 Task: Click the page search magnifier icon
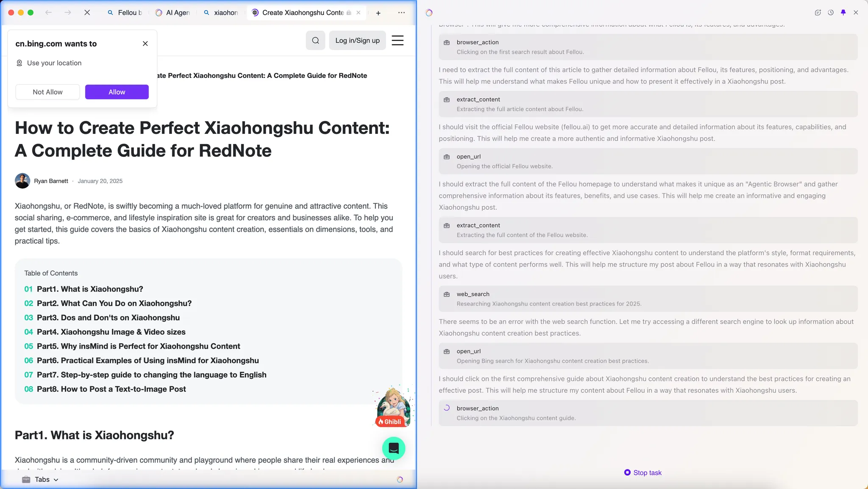click(315, 40)
